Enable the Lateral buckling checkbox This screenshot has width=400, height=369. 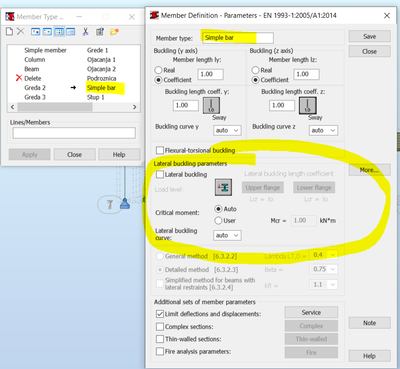pyautogui.click(x=160, y=174)
